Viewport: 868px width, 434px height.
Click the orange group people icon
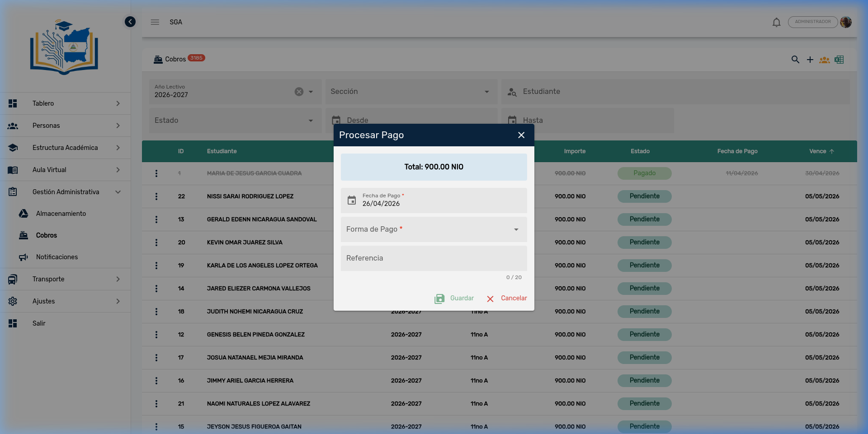[824, 60]
